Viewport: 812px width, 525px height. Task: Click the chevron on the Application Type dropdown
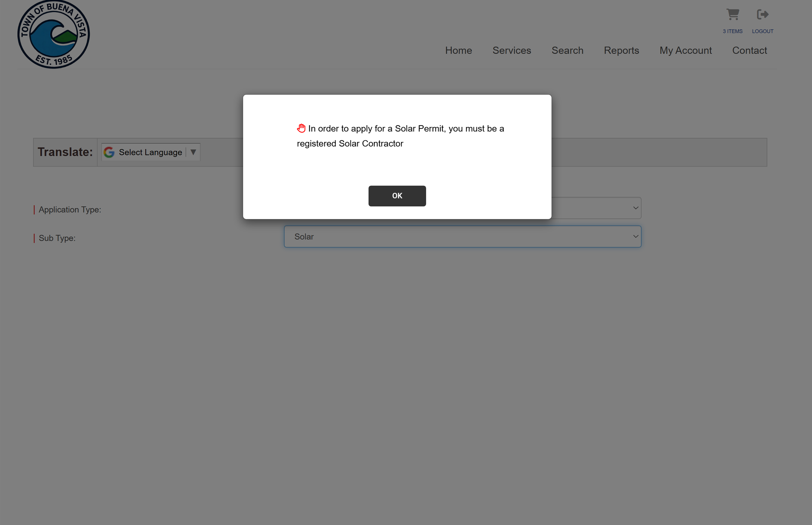pos(635,207)
